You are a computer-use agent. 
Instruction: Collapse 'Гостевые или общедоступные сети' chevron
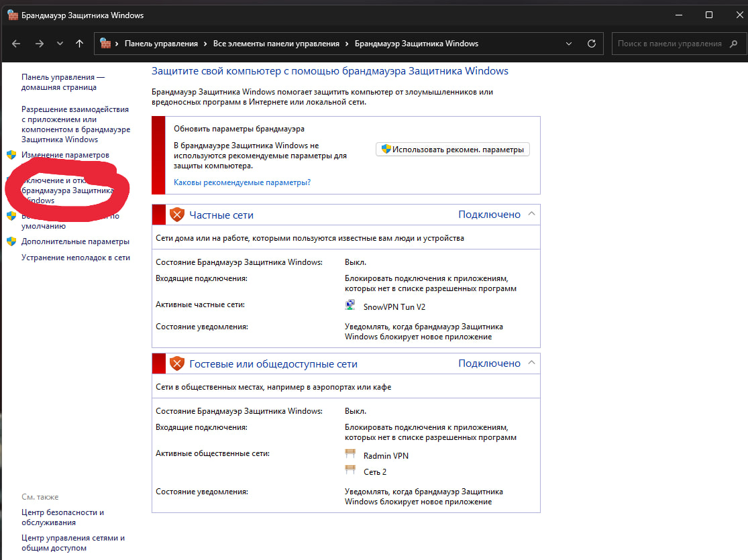[531, 363]
